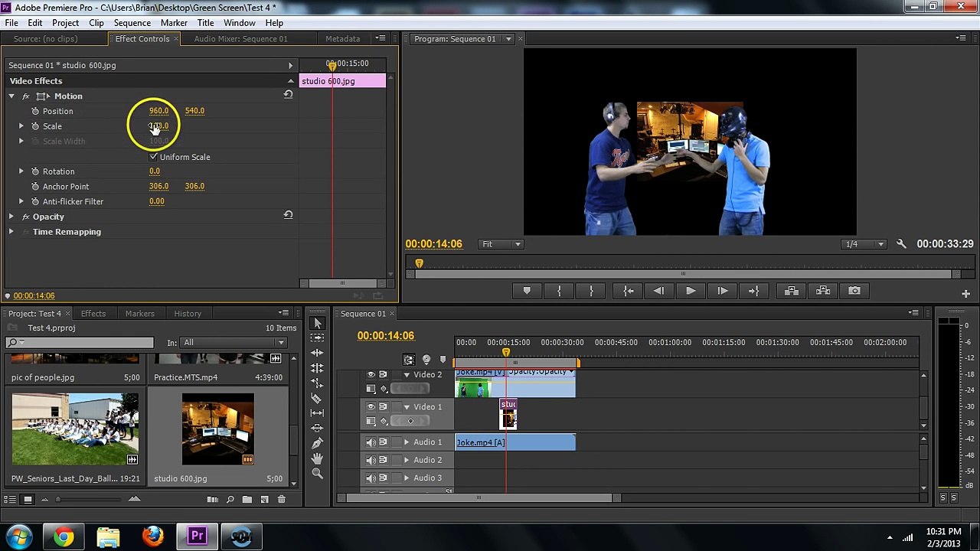The width and height of the screenshot is (980, 551).
Task: Open the Sequence menu
Action: [x=132, y=23]
